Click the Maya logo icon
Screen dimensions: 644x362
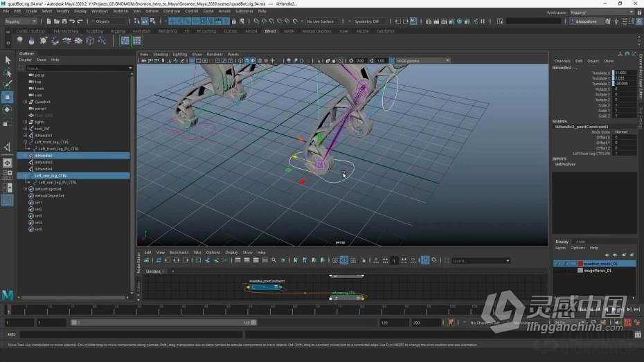tap(8, 295)
